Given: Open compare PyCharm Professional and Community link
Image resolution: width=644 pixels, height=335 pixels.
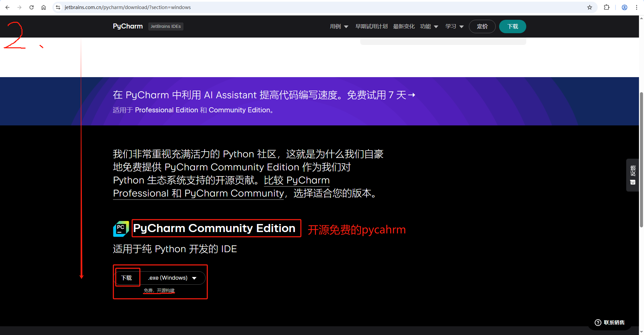Looking at the screenshot, I should pos(221,187).
